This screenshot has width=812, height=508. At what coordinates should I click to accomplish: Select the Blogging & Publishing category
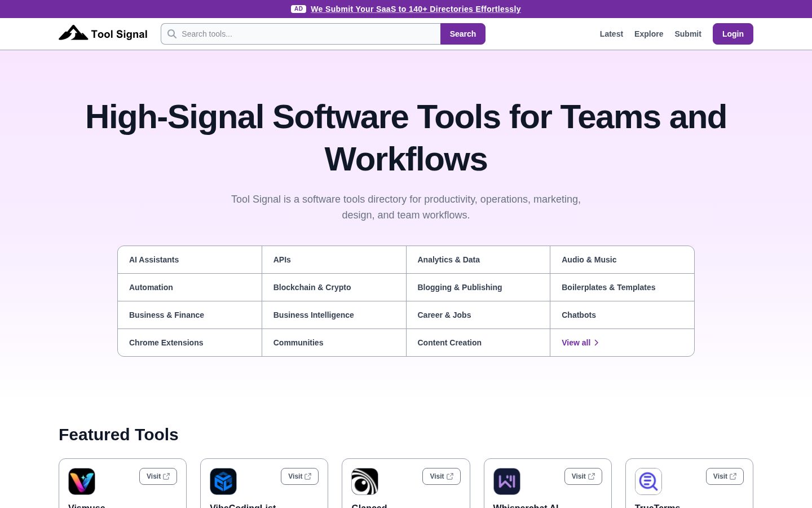pyautogui.click(x=478, y=287)
